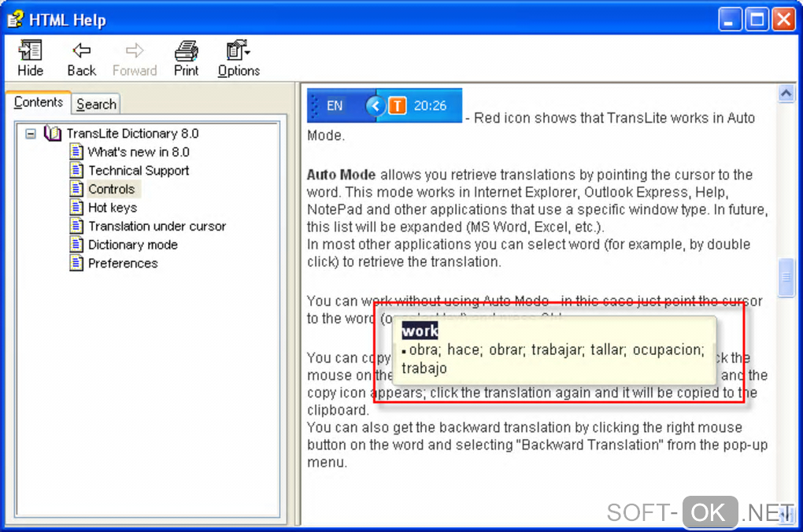Image resolution: width=803 pixels, height=532 pixels.
Task: Click the bold 'Auto Mode' heading text
Action: [x=341, y=175]
